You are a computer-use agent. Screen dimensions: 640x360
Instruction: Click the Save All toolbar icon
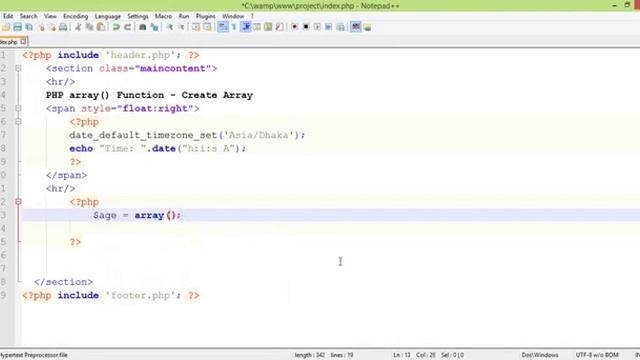coord(29,27)
